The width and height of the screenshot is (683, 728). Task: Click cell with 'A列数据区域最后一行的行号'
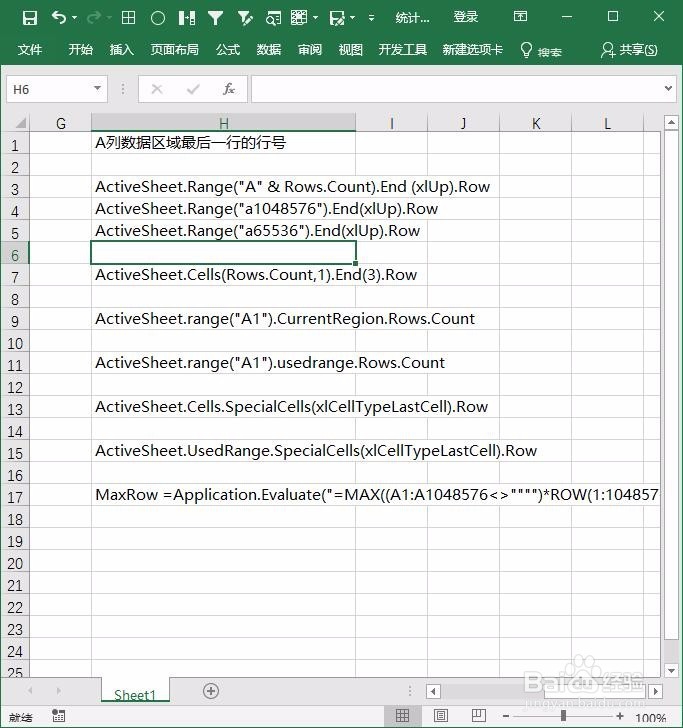tap(224, 143)
